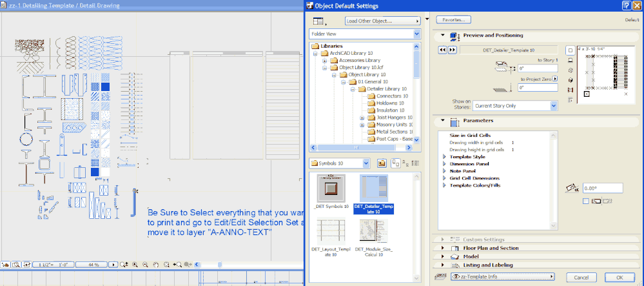Click the 1 1/2" = 1'-0" scale button
This screenshot has height=286, width=644.
pyautogui.click(x=54, y=265)
